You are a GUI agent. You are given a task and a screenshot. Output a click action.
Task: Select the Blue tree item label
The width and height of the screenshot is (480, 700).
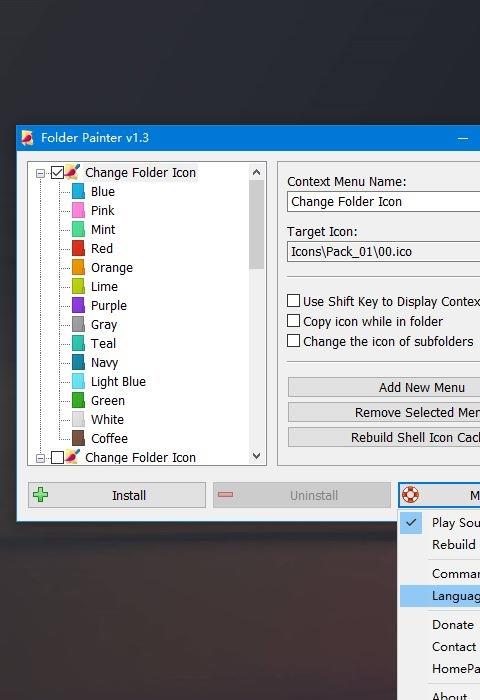click(x=103, y=192)
